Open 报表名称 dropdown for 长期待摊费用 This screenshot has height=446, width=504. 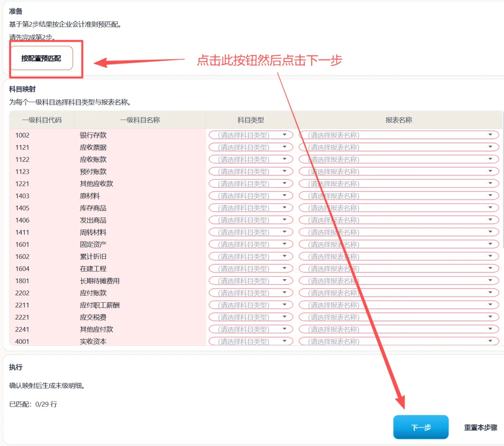pos(399,280)
